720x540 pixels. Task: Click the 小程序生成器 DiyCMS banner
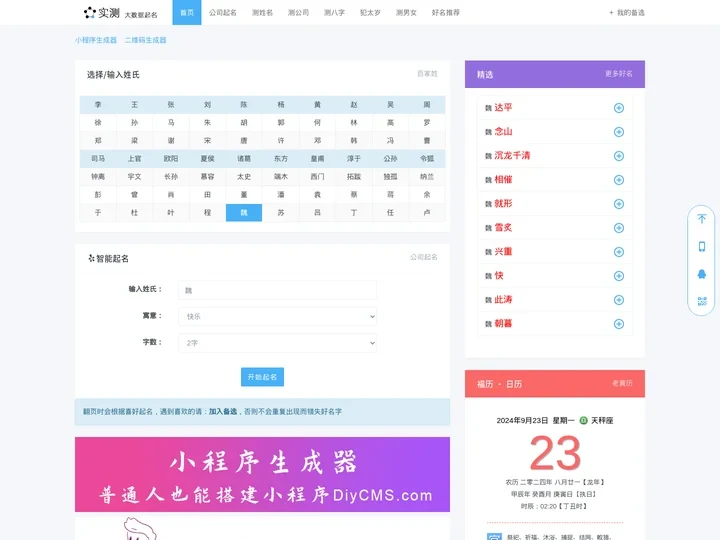pyautogui.click(x=262, y=474)
